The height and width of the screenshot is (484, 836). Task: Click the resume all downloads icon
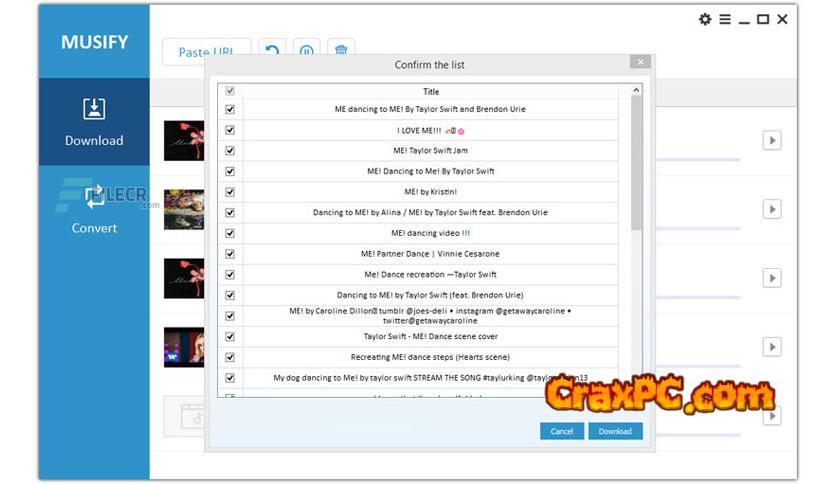[271, 51]
